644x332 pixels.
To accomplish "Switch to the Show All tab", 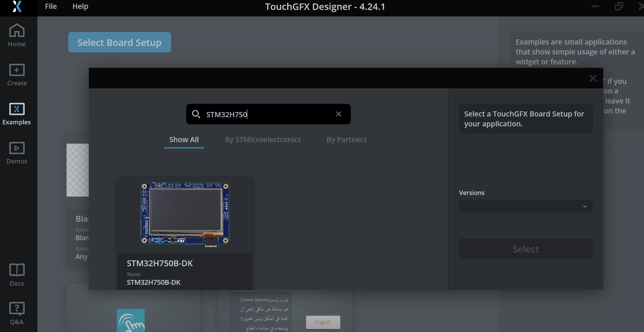I will point(184,140).
